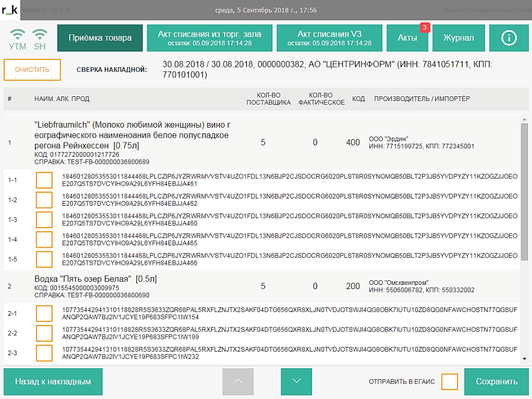Click the SH Wi-Fi status icon
Viewport: 532px width, 399px height.
point(40,34)
